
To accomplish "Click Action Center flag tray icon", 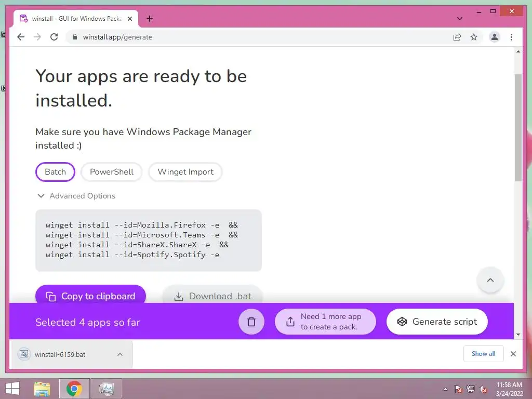I will 458,389.
